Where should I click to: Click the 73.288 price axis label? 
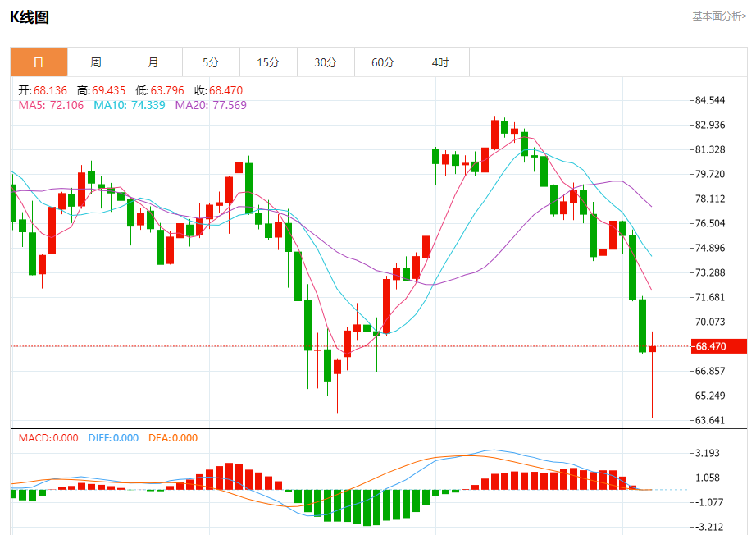pos(710,272)
